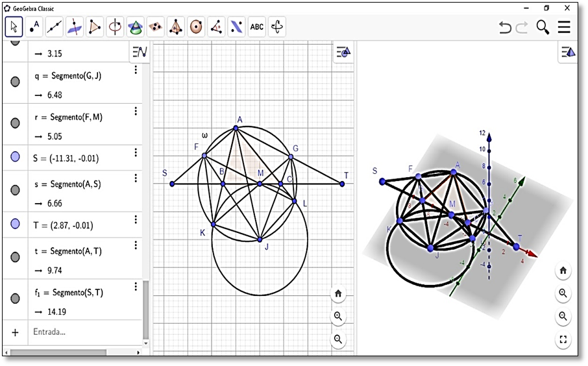Select the Pyramid tool

click(176, 27)
